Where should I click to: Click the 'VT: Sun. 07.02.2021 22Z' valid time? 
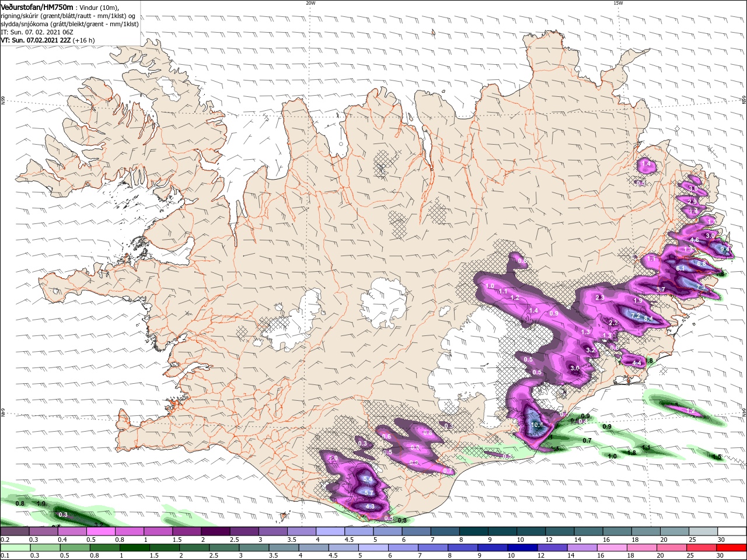pyautogui.click(x=36, y=40)
